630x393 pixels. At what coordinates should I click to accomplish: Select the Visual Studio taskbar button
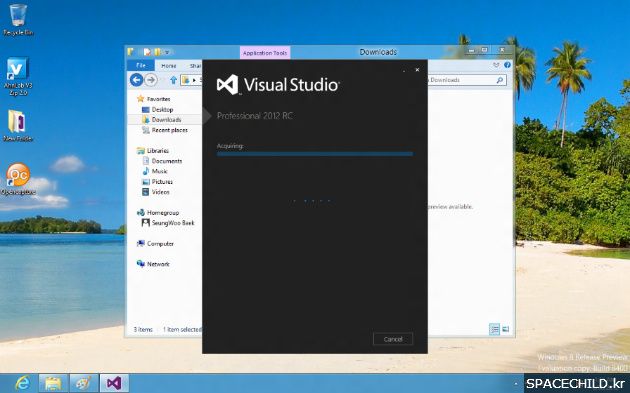[x=115, y=383]
